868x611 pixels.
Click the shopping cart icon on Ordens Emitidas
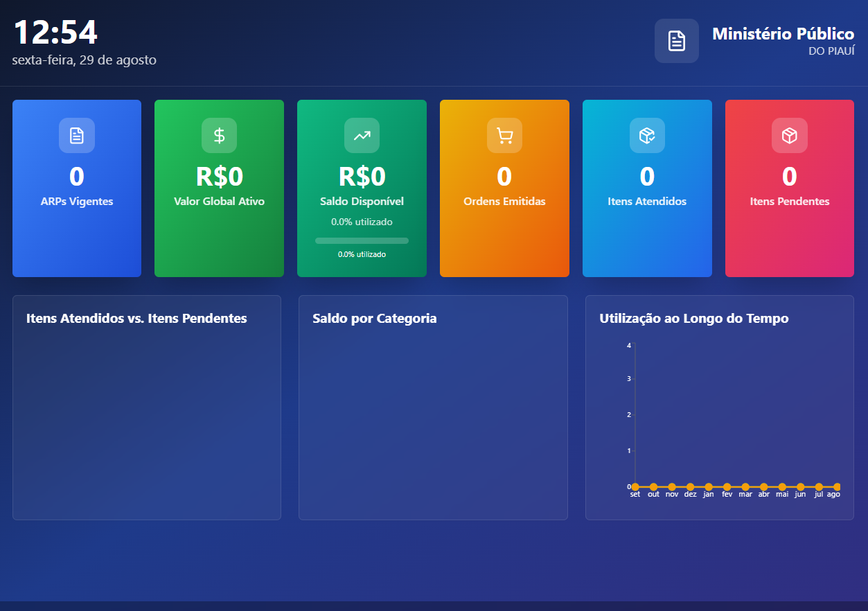click(x=504, y=136)
